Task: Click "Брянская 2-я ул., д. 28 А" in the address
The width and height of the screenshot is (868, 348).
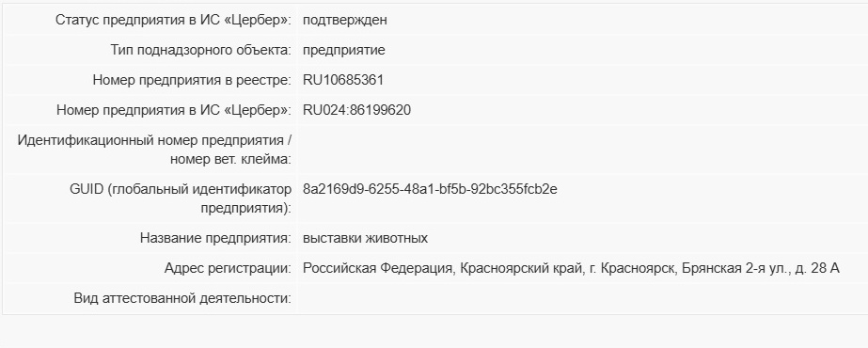Action: point(761,269)
